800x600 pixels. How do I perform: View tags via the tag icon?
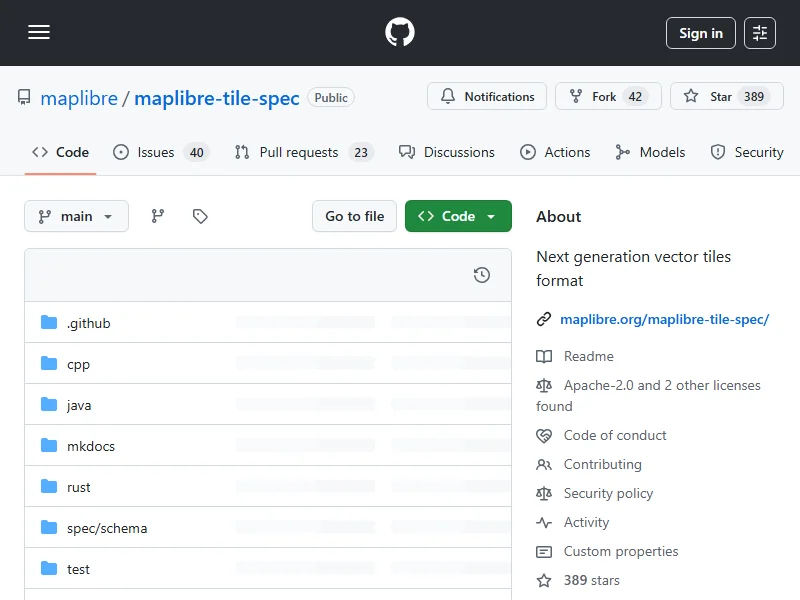pyautogui.click(x=200, y=216)
